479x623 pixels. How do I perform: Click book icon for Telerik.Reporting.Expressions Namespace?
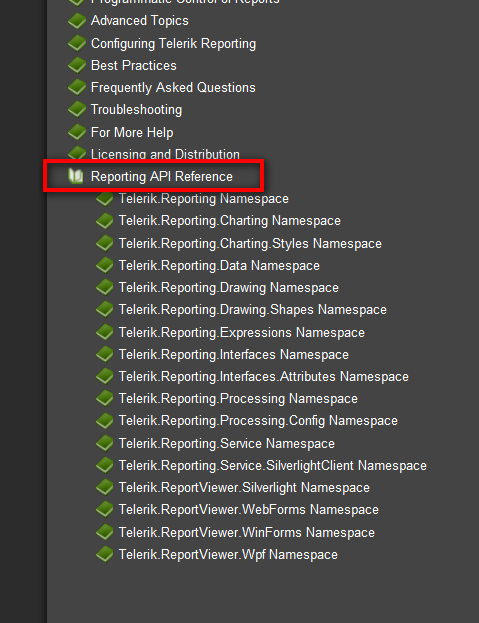(x=105, y=332)
